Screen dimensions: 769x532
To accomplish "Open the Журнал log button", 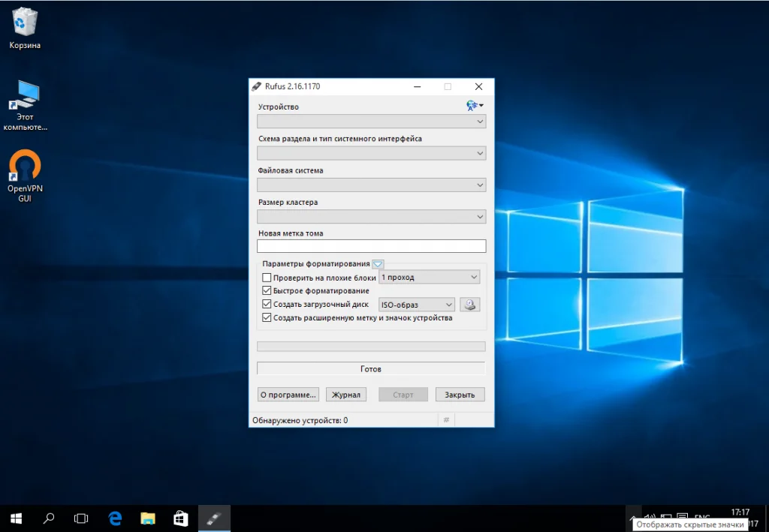I will tap(346, 395).
